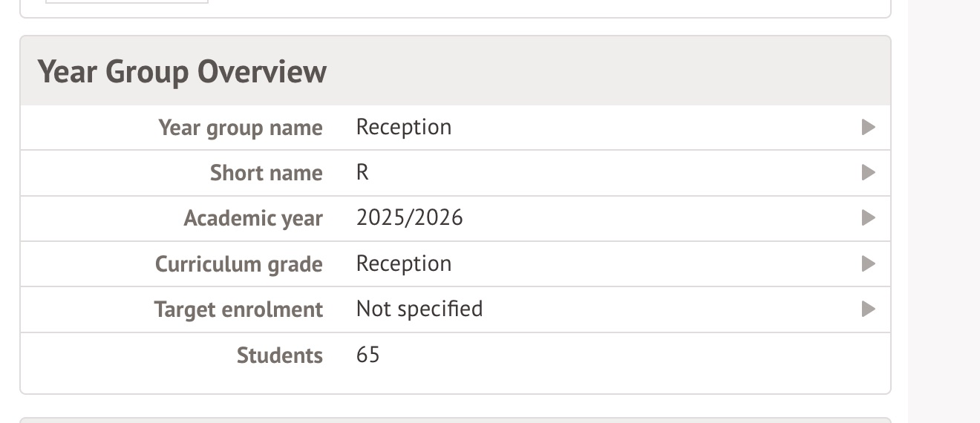This screenshot has height=423, width=980.
Task: Click the panel below the Students row
Action: pyautogui.click(x=454, y=417)
